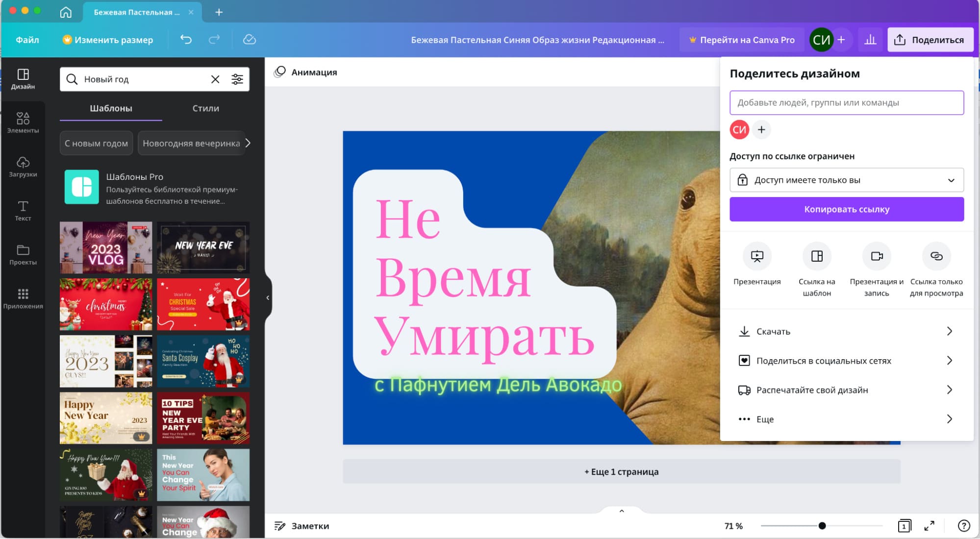Open the Элементы sidebar panel

click(23, 122)
